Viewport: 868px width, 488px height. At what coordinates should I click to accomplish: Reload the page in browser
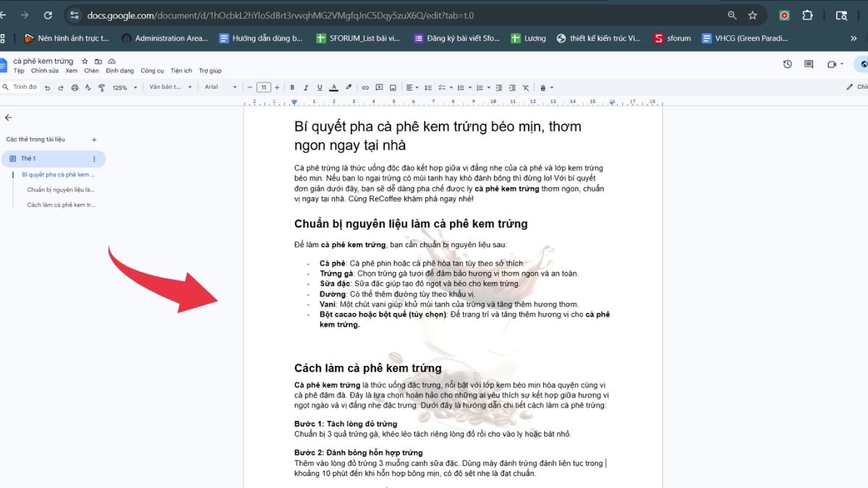[x=48, y=15]
